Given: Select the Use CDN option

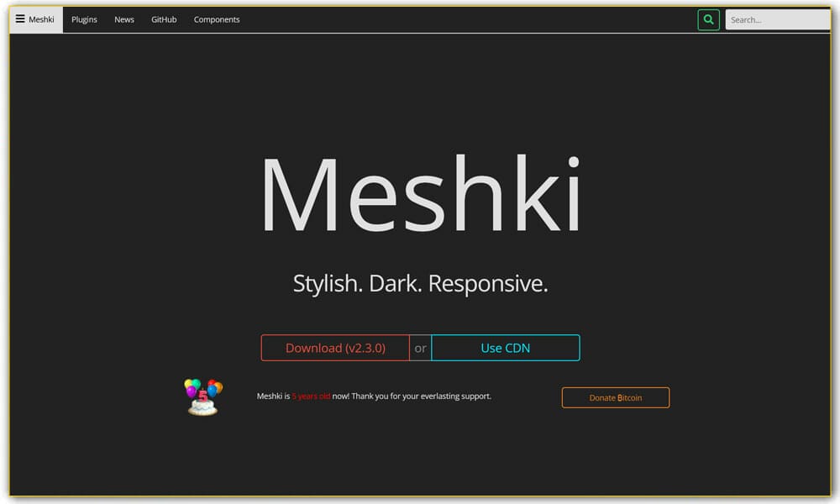Looking at the screenshot, I should 505,347.
